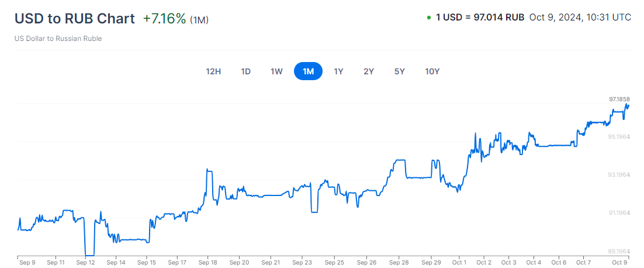This screenshot has width=644, height=268.
Task: Click the Oct 9, 2024 timestamp
Action: coord(580,18)
